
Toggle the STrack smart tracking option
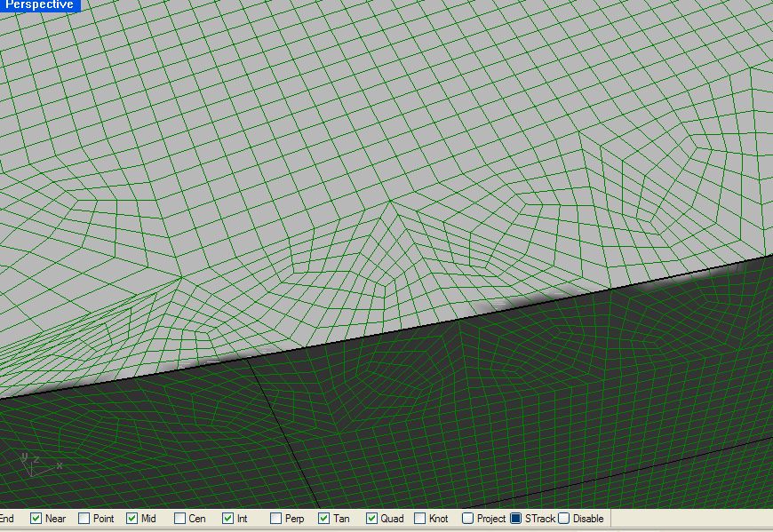515,518
